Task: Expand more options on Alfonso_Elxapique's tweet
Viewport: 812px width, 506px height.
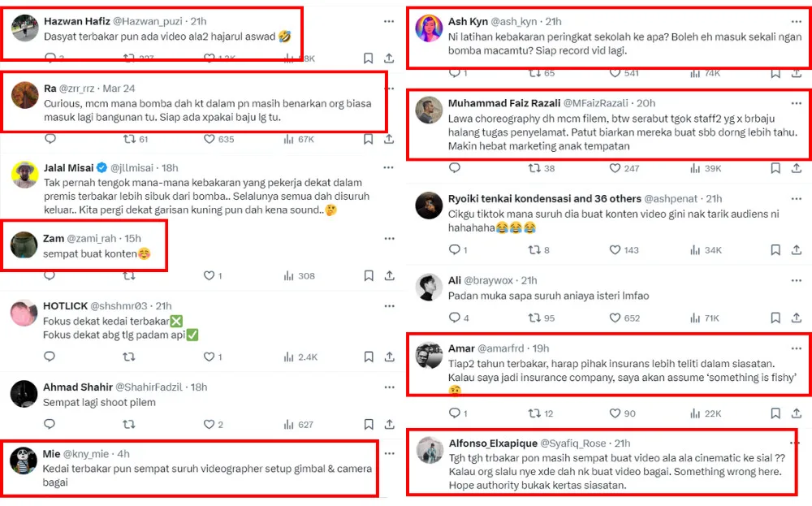Action: [x=797, y=443]
